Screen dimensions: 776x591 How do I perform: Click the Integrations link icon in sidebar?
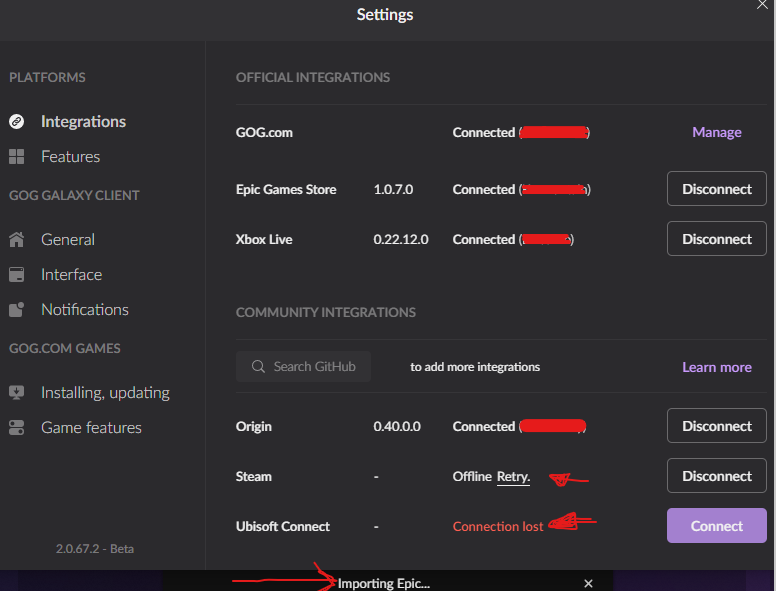(x=16, y=121)
